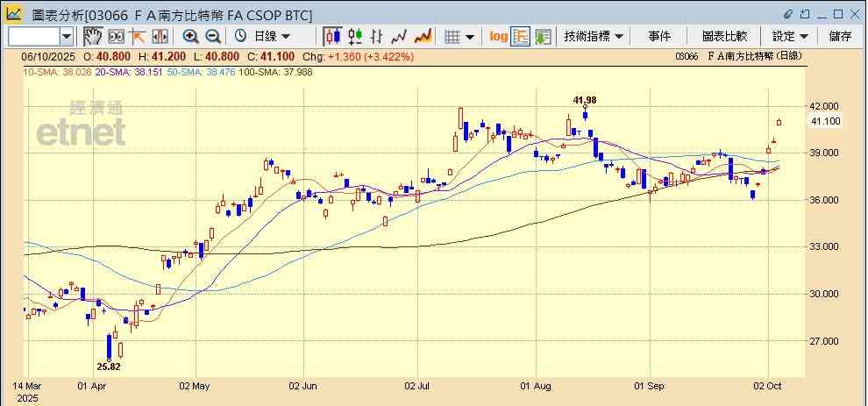Viewport: 868px width, 406px height.
Task: Click the export download green arrow icon
Action: (x=543, y=36)
